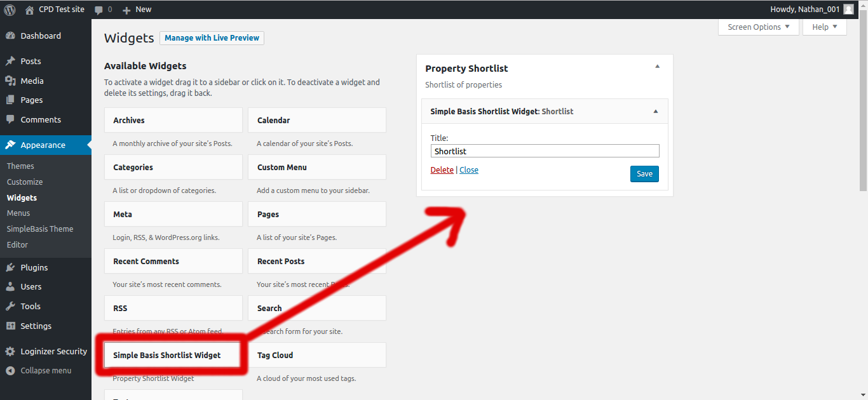Click the Tools wrench icon
This screenshot has width=868, height=400.
point(10,306)
